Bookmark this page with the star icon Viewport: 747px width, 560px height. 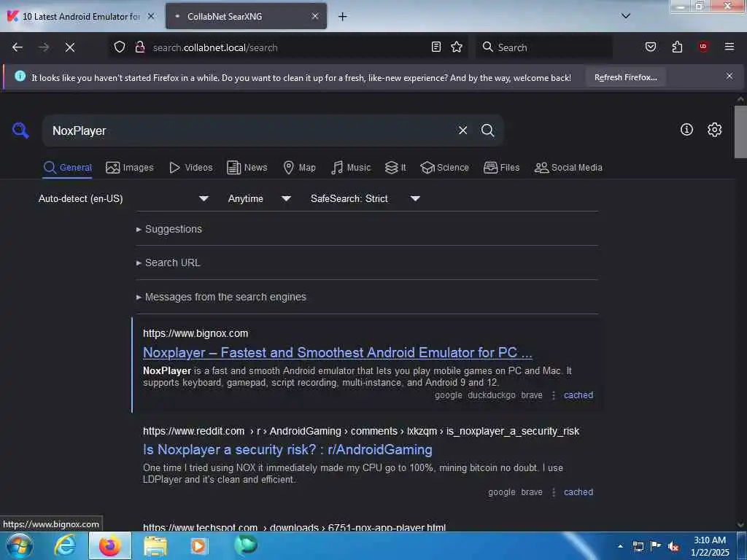(457, 47)
